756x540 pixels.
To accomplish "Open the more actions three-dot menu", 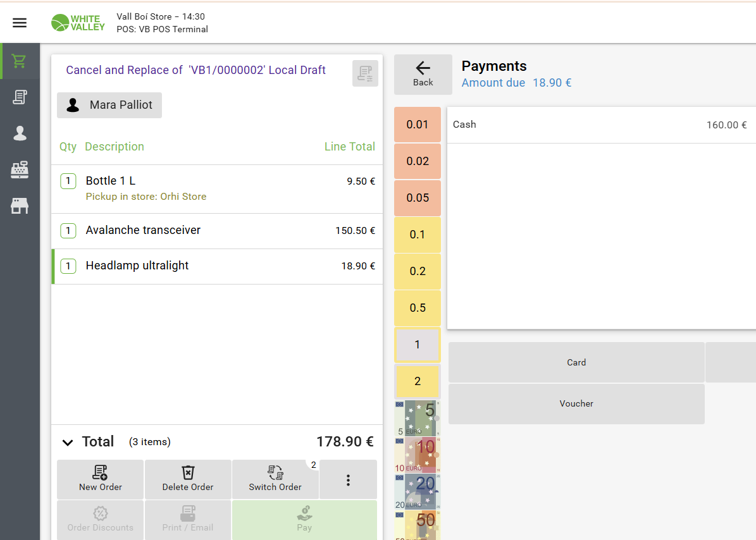I will [x=348, y=480].
